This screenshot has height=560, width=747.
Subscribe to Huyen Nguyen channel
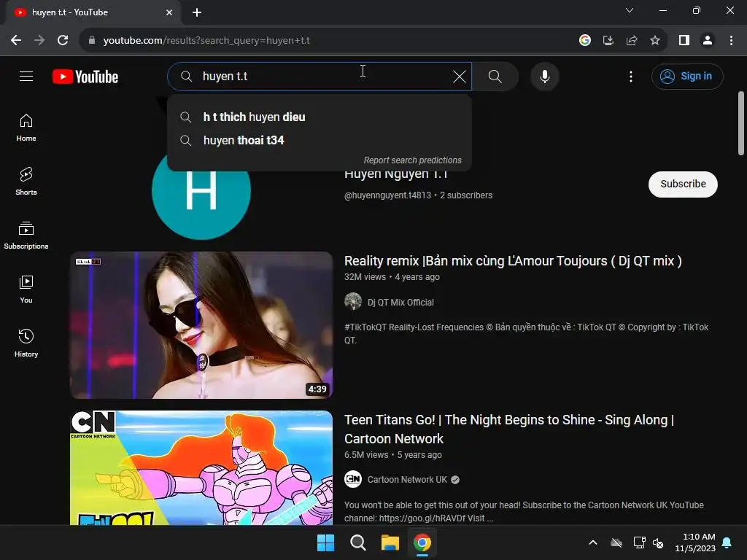(683, 184)
